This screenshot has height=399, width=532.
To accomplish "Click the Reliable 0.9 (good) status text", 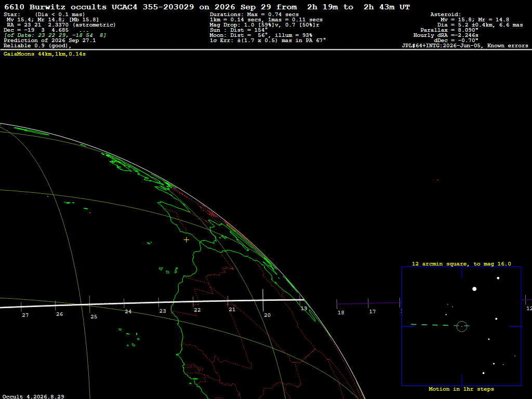I will coord(37,46).
